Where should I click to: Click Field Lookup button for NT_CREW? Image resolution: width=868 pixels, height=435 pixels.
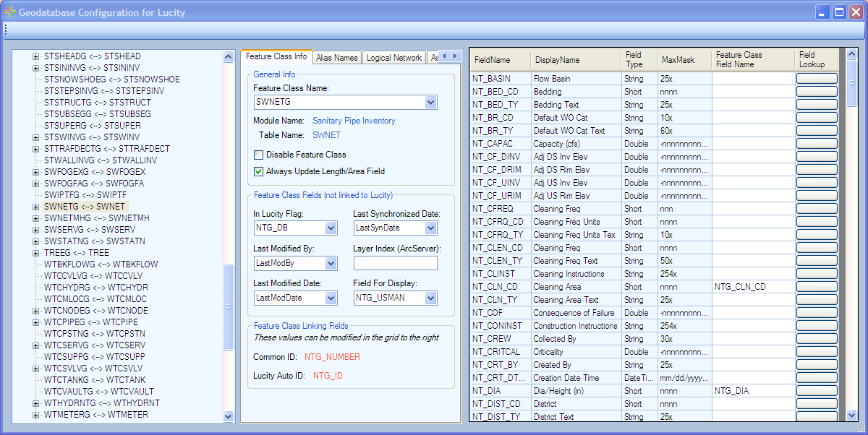tap(817, 338)
